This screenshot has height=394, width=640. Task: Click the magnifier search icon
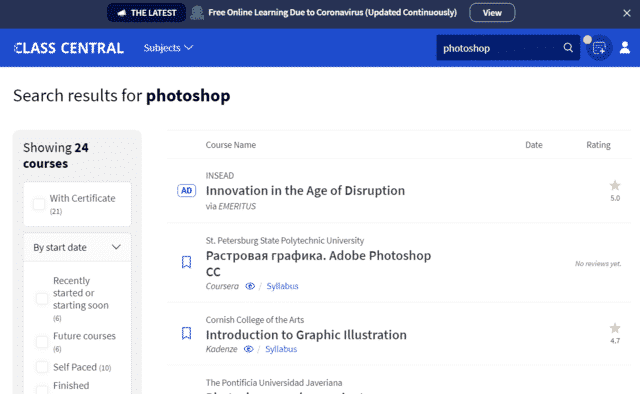point(568,48)
